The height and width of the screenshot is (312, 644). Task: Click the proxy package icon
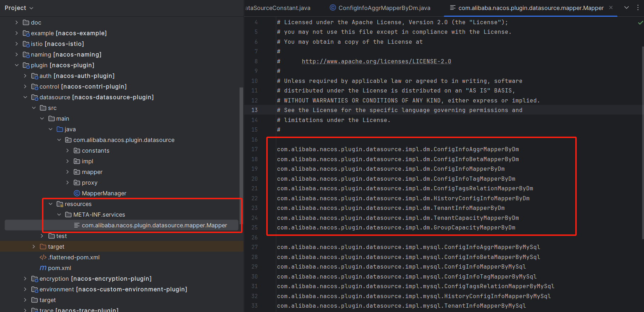tap(77, 183)
